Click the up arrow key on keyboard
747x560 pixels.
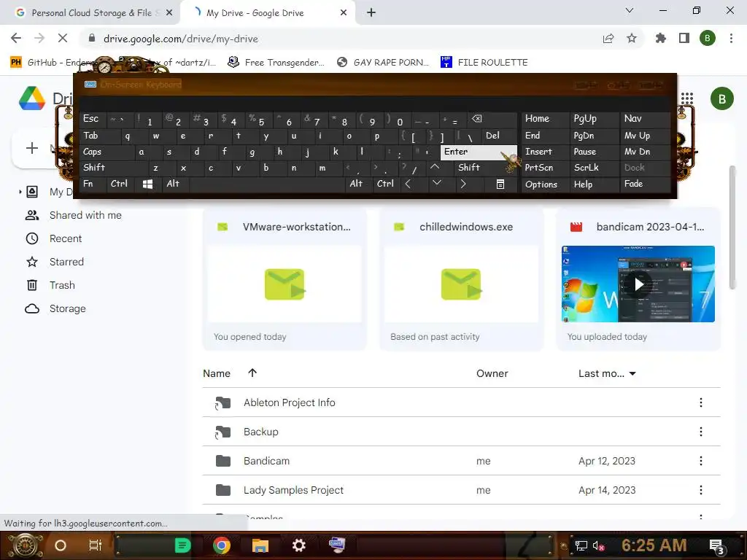click(x=435, y=167)
